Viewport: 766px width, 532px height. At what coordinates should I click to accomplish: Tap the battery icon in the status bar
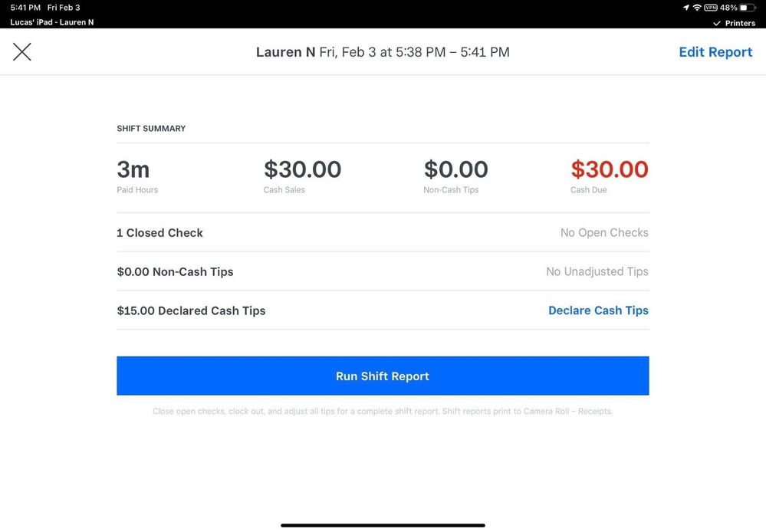(x=748, y=8)
